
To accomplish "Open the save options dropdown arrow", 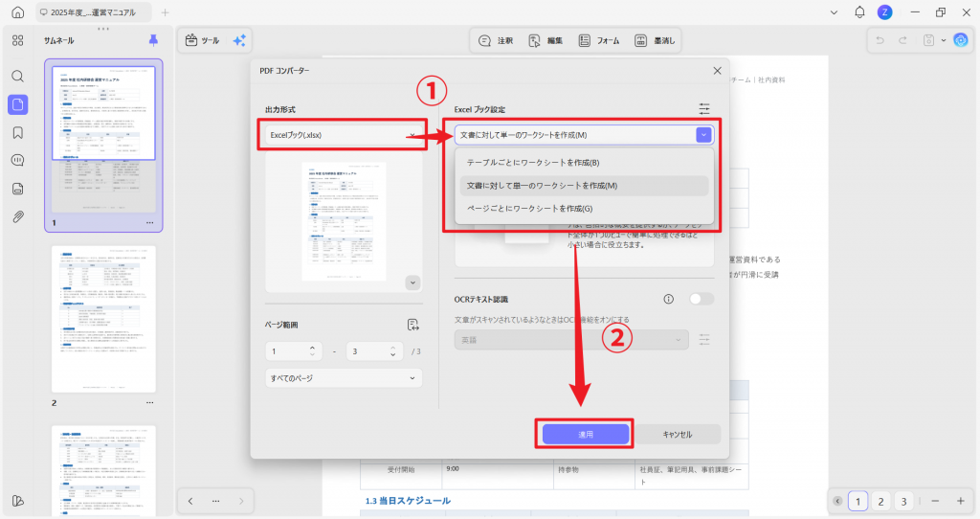I will [x=943, y=40].
